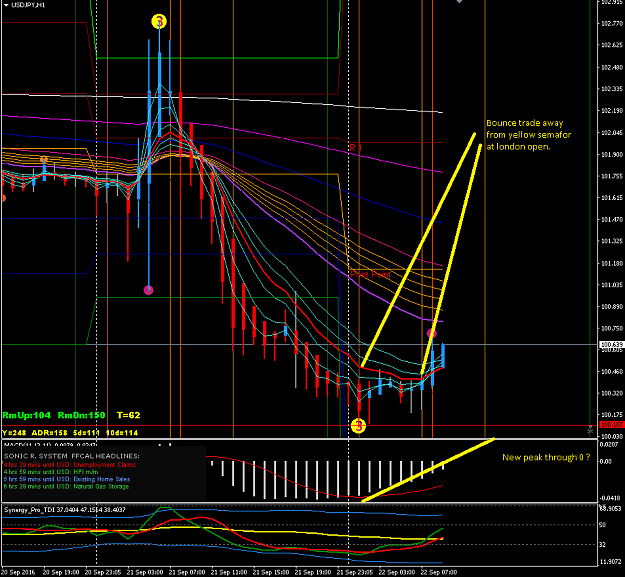Click the 5d=111 value
The height and width of the screenshot is (577, 625).
(86, 433)
